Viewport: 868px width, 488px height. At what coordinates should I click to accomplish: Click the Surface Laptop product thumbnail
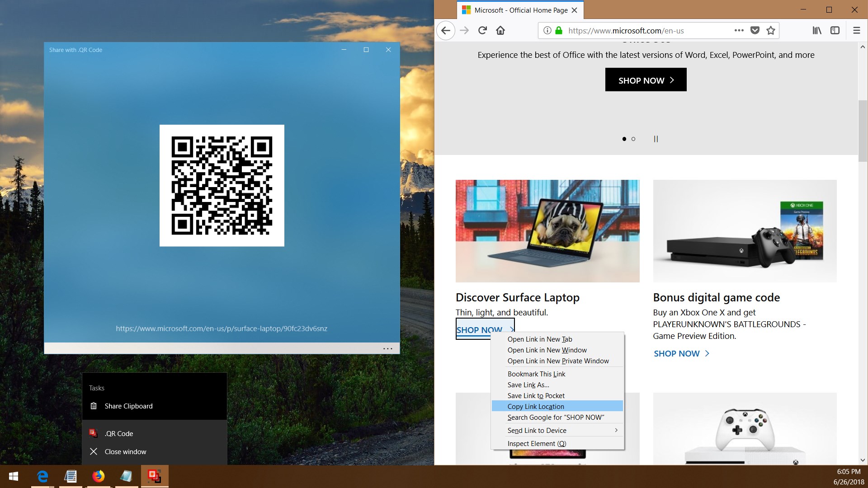coord(547,230)
